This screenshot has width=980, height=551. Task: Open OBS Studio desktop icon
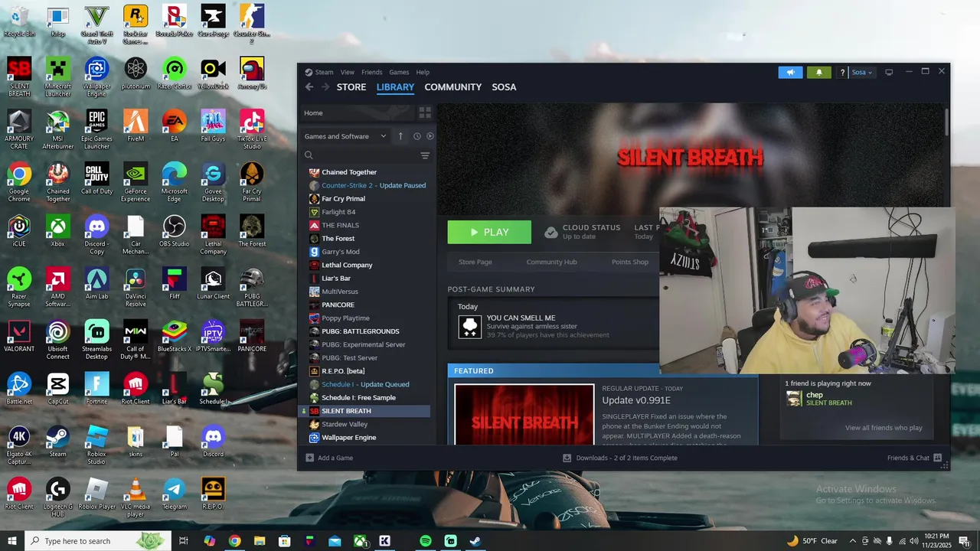[x=174, y=231]
